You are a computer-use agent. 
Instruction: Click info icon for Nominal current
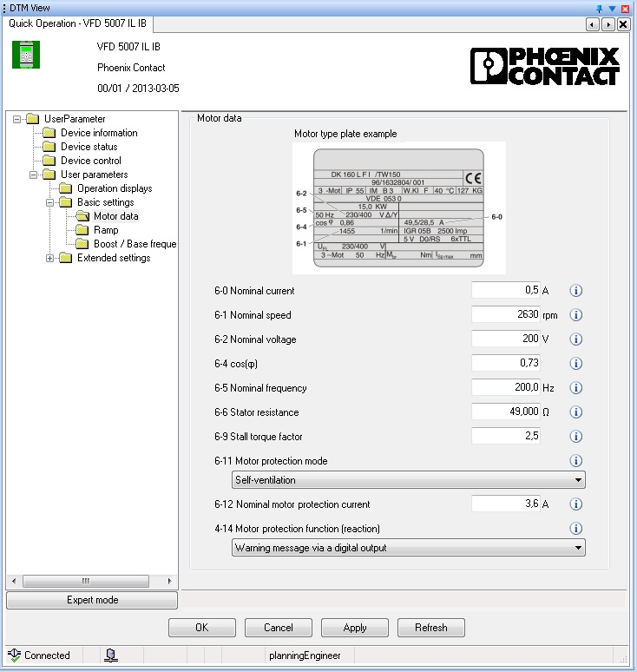click(x=575, y=291)
